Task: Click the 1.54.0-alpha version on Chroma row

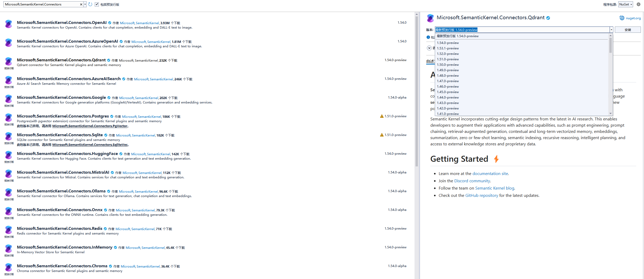Action: click(397, 266)
